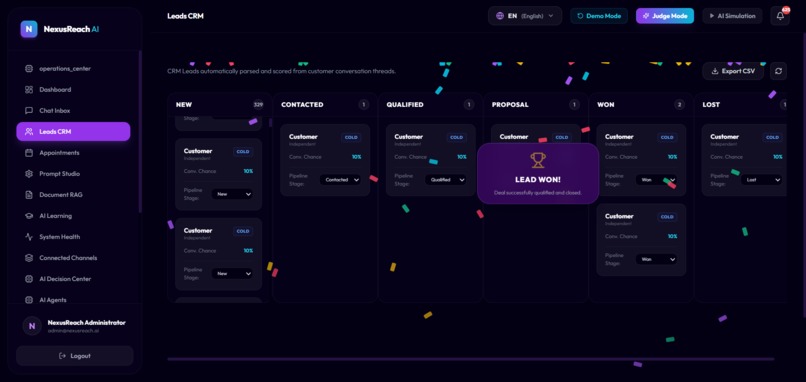Click the LEAD WON! notification text
The height and width of the screenshot is (382, 806).
point(538,180)
